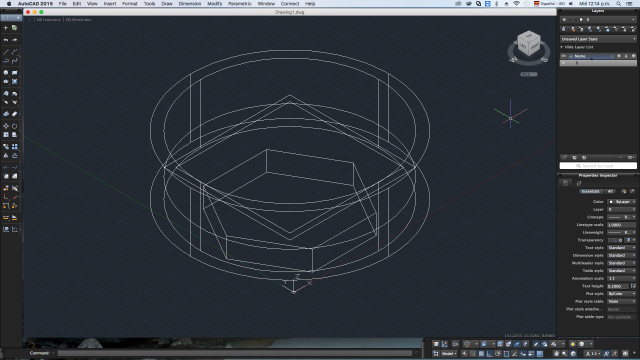Click the first layer tool icon

(x=564, y=29)
